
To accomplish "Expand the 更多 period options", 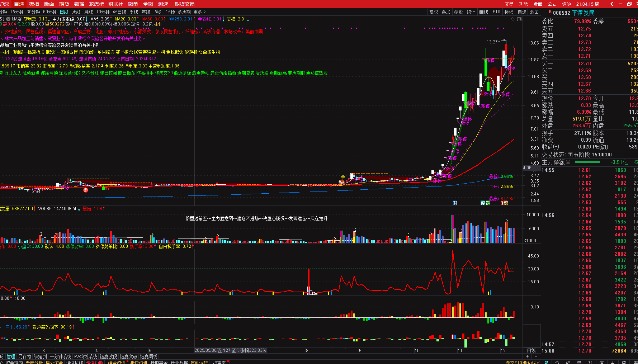I will [x=200, y=12].
